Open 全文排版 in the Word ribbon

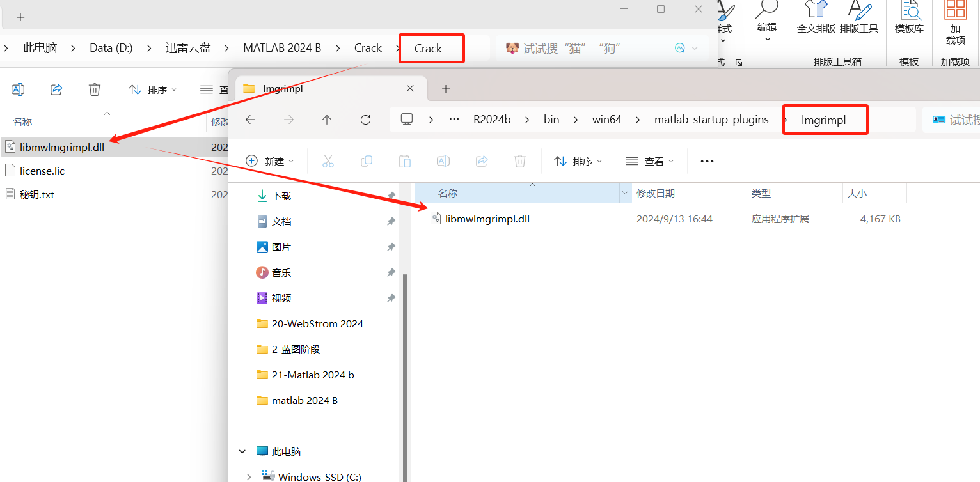[816, 17]
